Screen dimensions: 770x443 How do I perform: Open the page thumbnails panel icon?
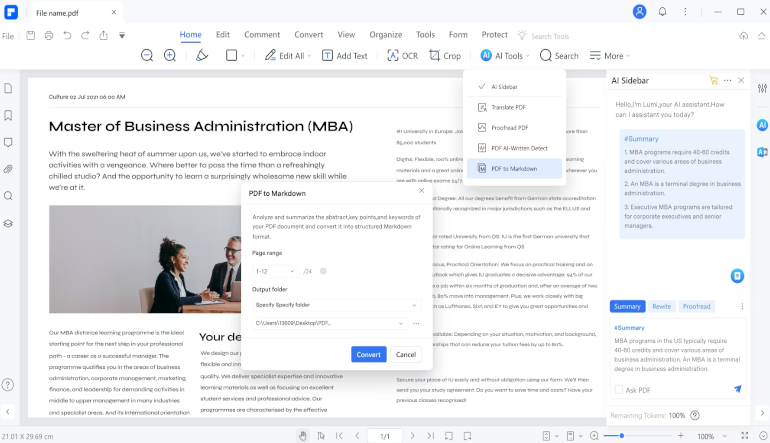tap(8, 88)
